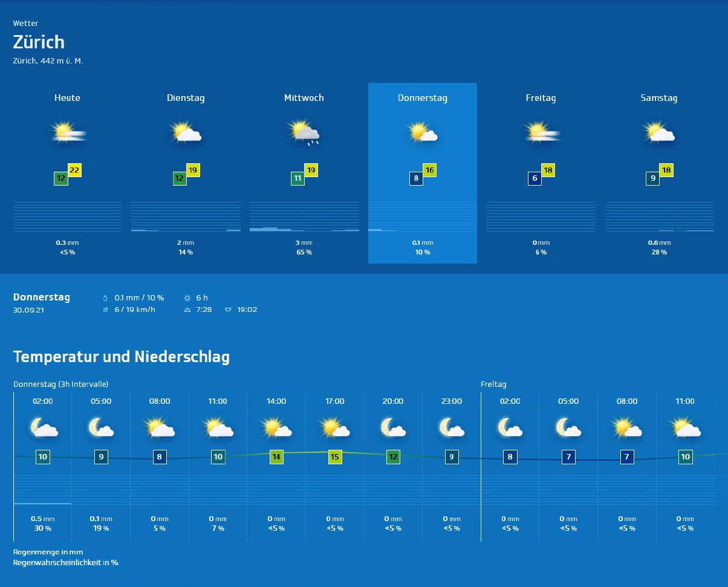Click the 14:00 sun and cloud icon

click(x=276, y=427)
